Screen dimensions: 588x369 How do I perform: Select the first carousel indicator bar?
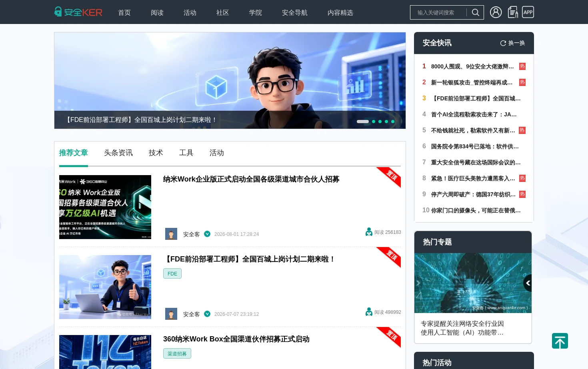[x=363, y=122]
